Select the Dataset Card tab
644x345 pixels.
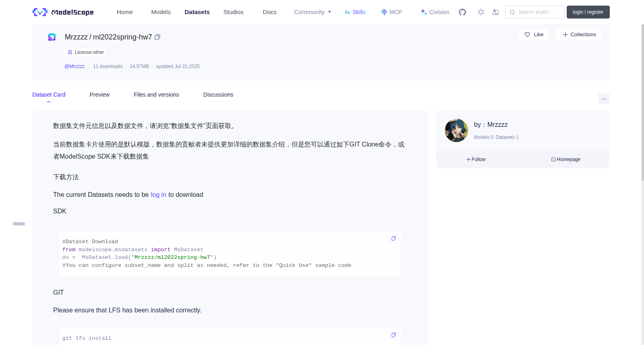click(x=49, y=95)
